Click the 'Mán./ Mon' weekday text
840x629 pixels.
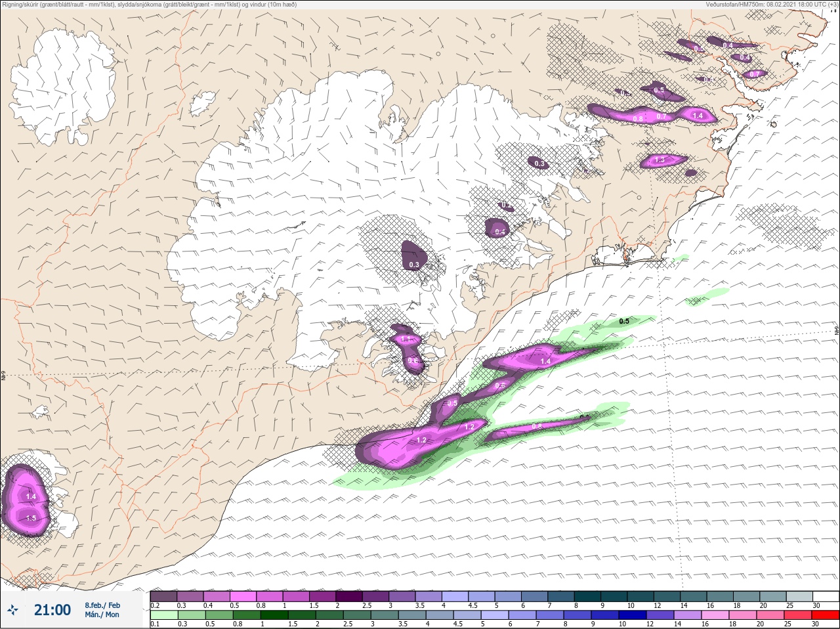point(102,615)
